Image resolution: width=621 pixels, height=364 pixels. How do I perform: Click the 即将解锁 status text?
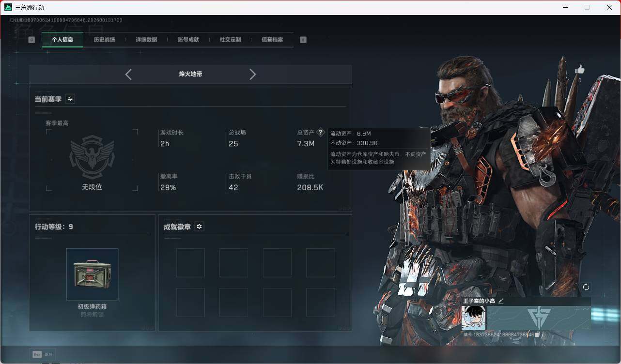click(x=92, y=315)
